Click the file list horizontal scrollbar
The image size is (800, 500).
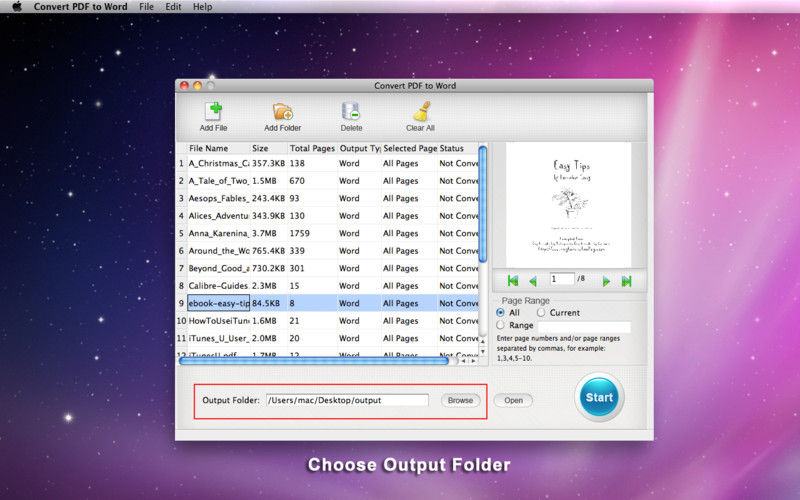tap(314, 361)
